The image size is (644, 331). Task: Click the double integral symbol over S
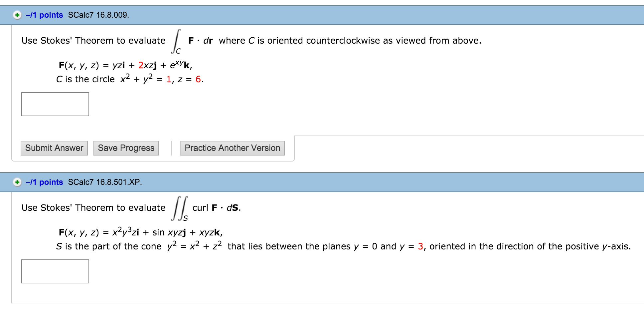(180, 208)
